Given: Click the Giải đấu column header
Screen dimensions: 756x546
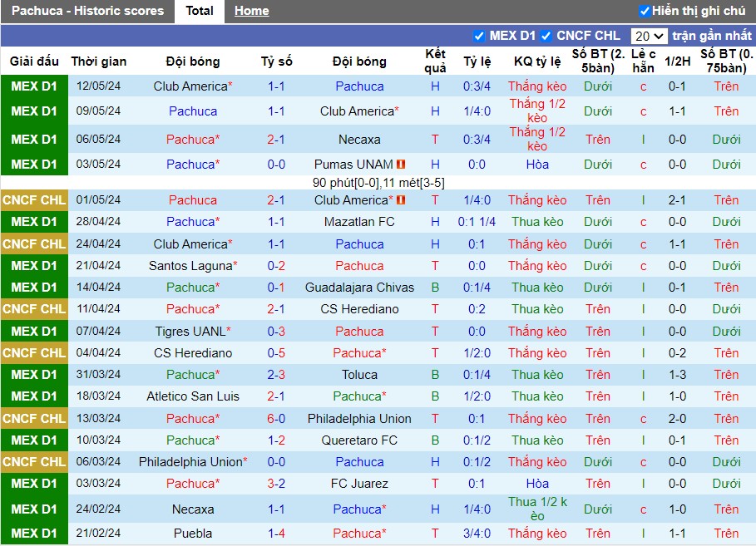Looking at the screenshot, I should click(x=34, y=61).
